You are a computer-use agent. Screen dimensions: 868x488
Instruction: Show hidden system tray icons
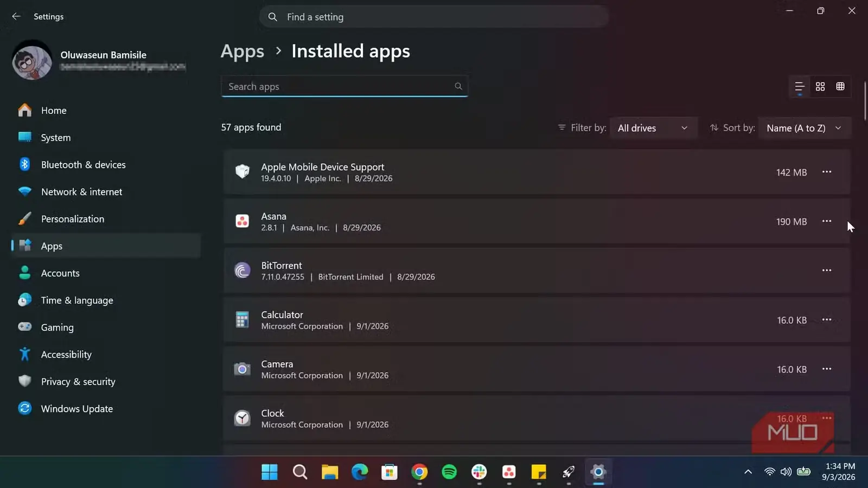(x=748, y=472)
